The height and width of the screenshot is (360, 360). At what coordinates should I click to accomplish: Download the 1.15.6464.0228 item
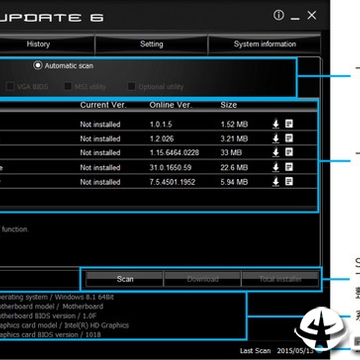tap(276, 153)
